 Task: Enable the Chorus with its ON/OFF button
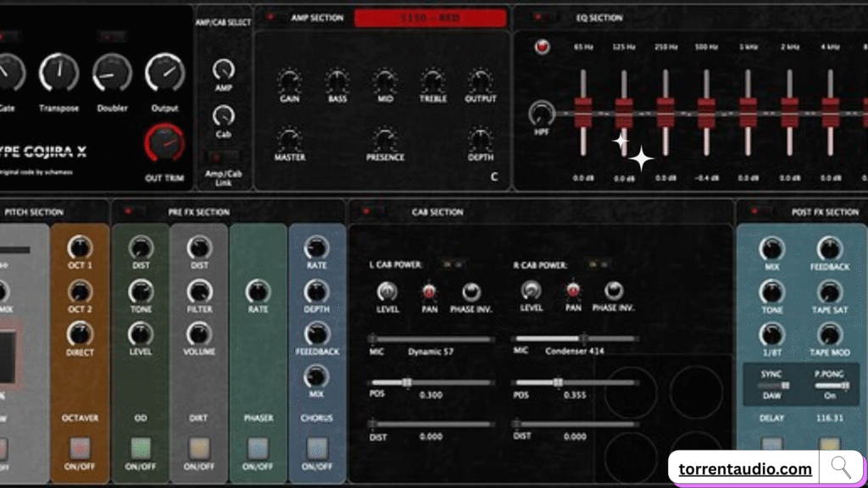click(317, 448)
